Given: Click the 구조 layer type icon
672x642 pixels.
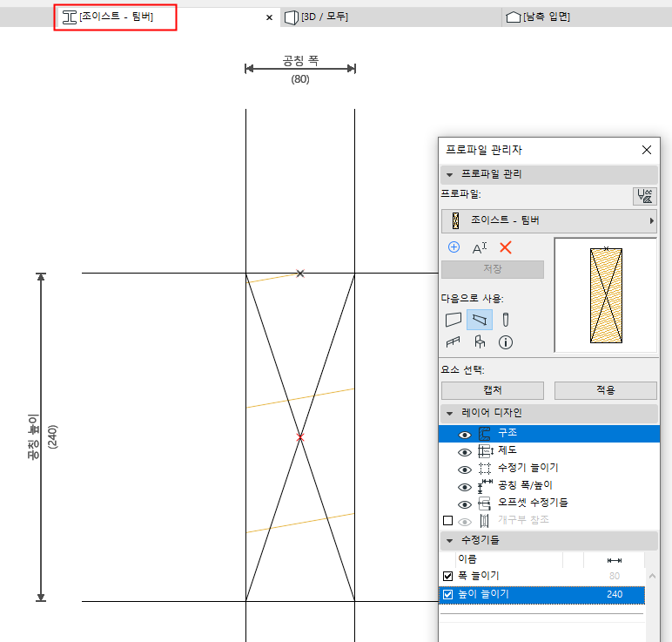Looking at the screenshot, I should click(x=484, y=434).
